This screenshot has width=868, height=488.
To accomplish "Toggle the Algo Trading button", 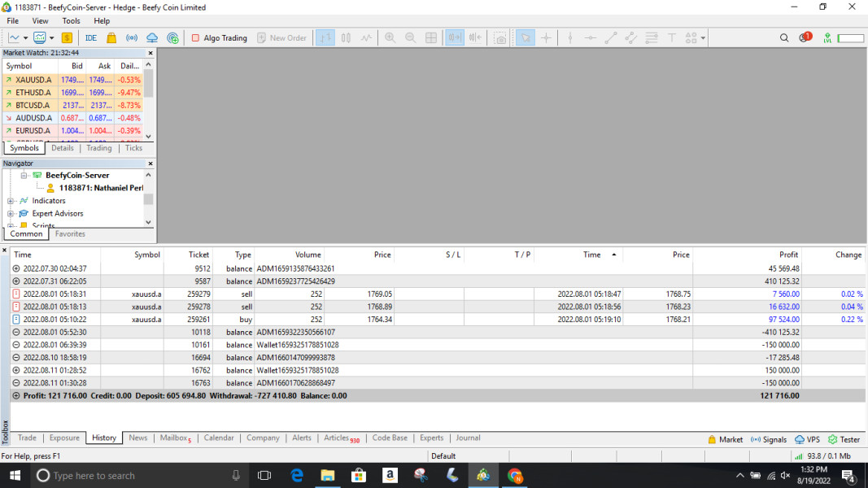I will (219, 37).
